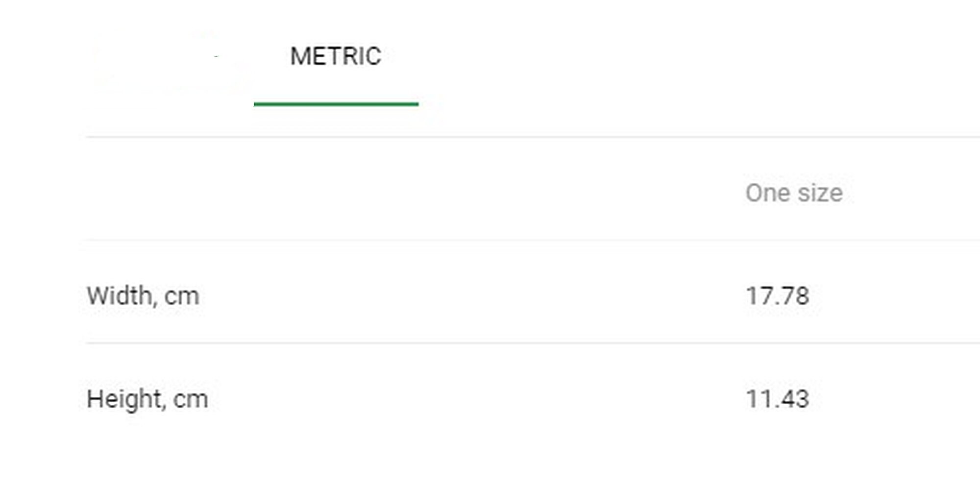Click the green indicator under METRIC
980x490 pixels.
[336, 104]
